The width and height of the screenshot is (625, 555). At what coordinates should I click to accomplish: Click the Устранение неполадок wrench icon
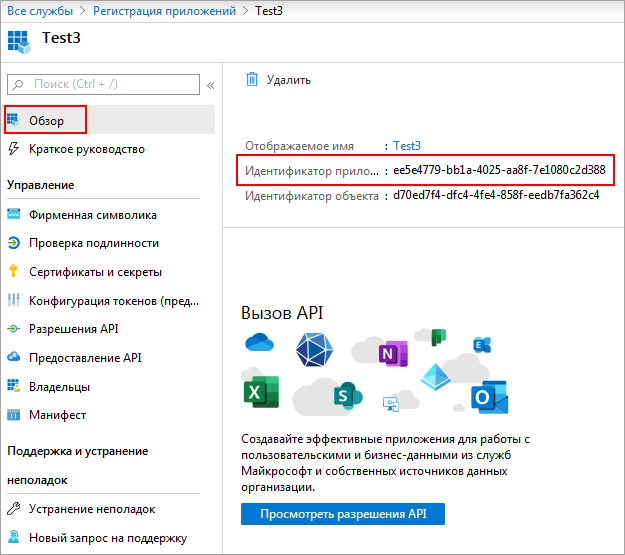[x=13, y=508]
